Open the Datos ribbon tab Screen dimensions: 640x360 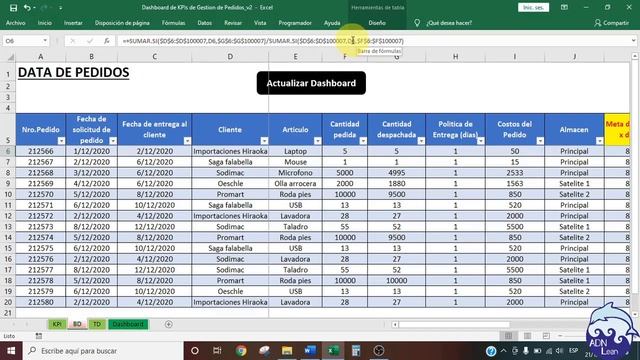point(204,23)
